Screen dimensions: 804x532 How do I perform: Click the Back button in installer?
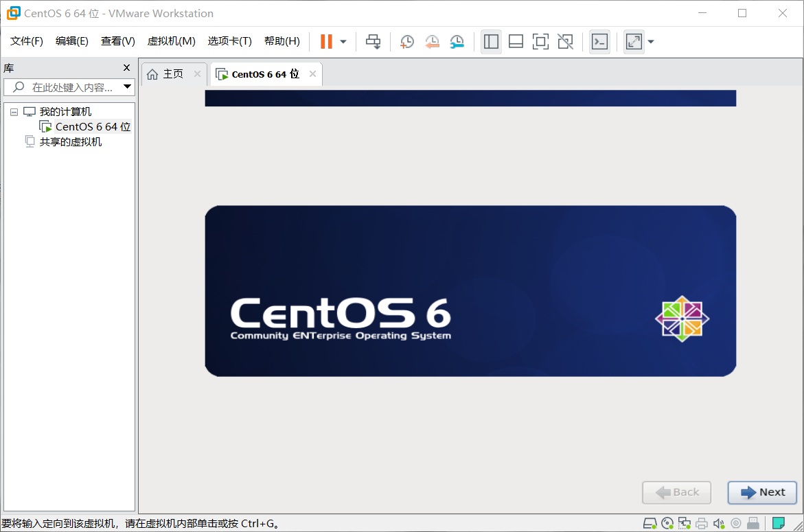point(677,493)
